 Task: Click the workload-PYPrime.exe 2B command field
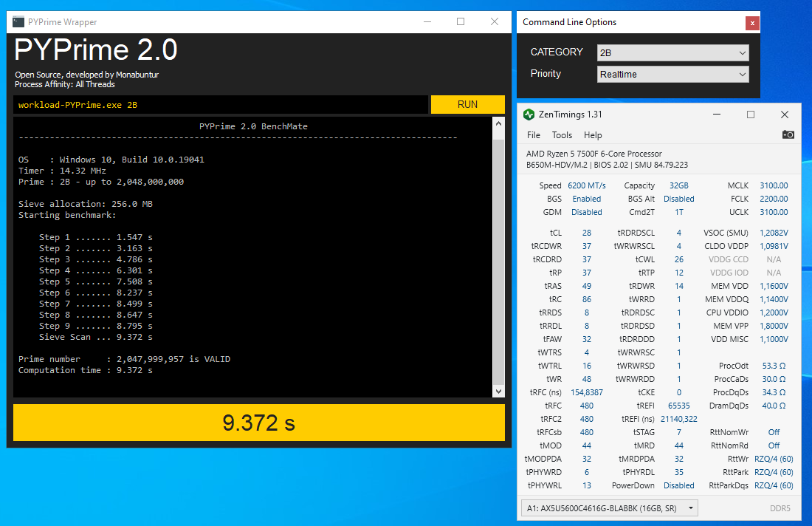221,105
